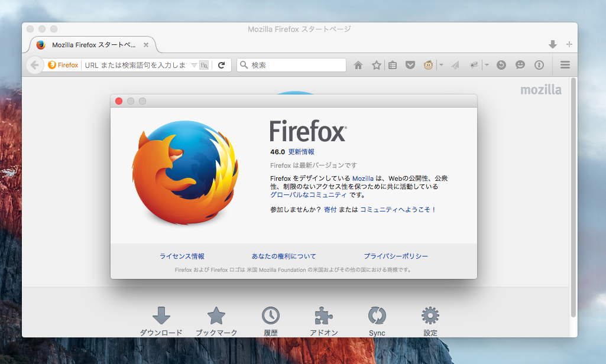Click the paper airplane send icon
606x364 pixels.
455,65
